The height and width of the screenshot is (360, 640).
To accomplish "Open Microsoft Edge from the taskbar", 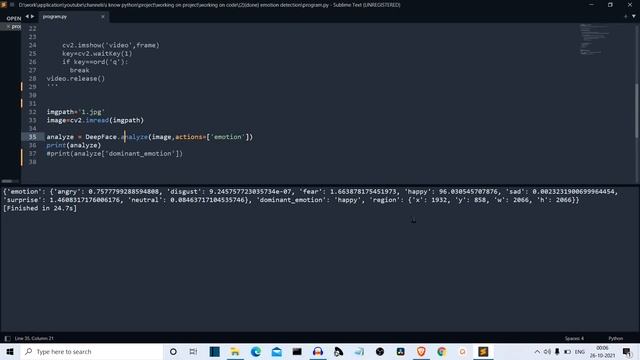I will (256, 351).
